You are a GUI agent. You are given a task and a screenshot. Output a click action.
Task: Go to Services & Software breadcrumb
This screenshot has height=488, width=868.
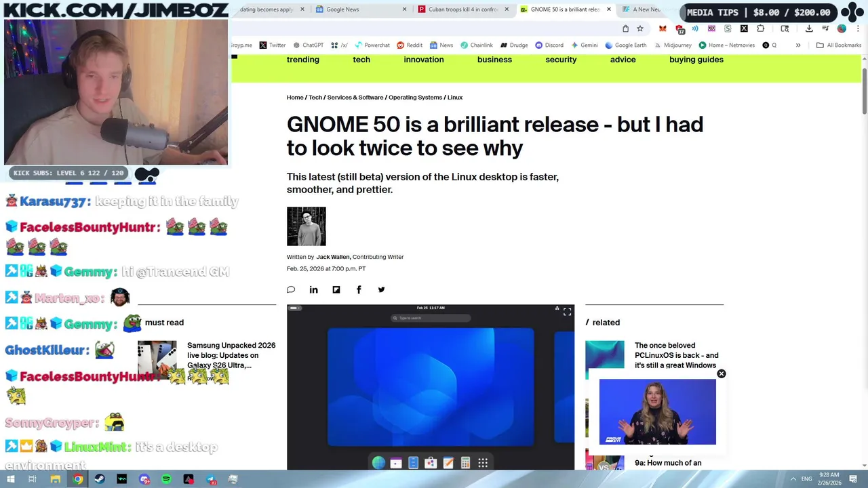tap(355, 98)
